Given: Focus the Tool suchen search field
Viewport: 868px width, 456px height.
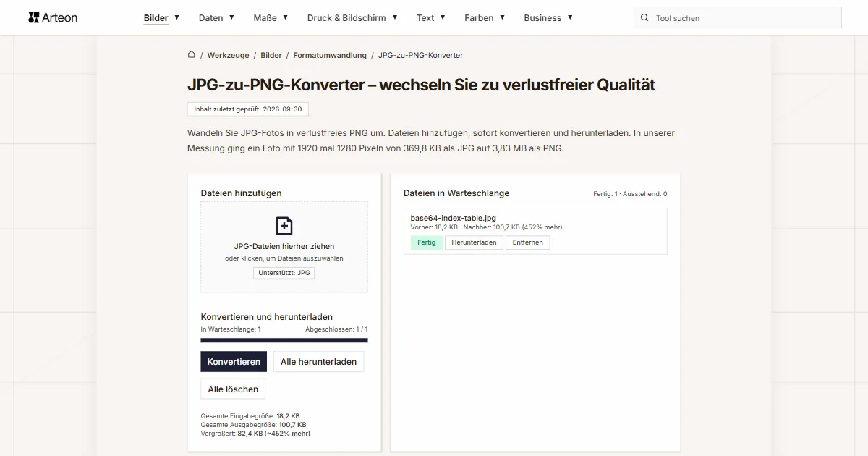Looking at the screenshot, I should (738, 17).
